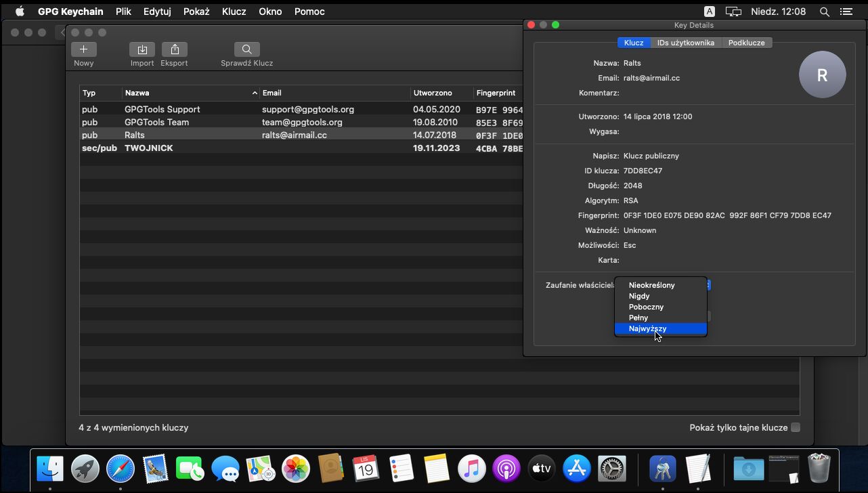Switch to the Podklucze tab
Screen dimensions: 868x493
point(746,43)
